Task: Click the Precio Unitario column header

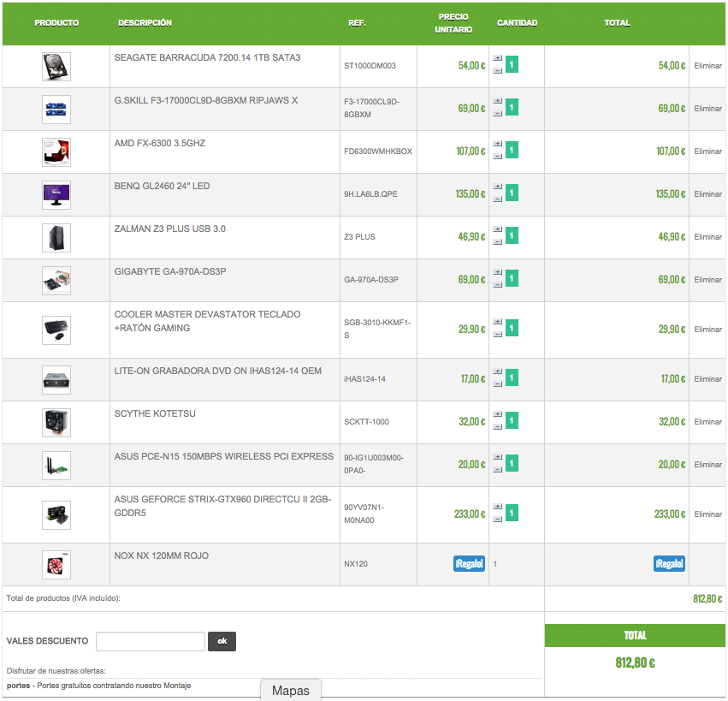Action: click(453, 23)
